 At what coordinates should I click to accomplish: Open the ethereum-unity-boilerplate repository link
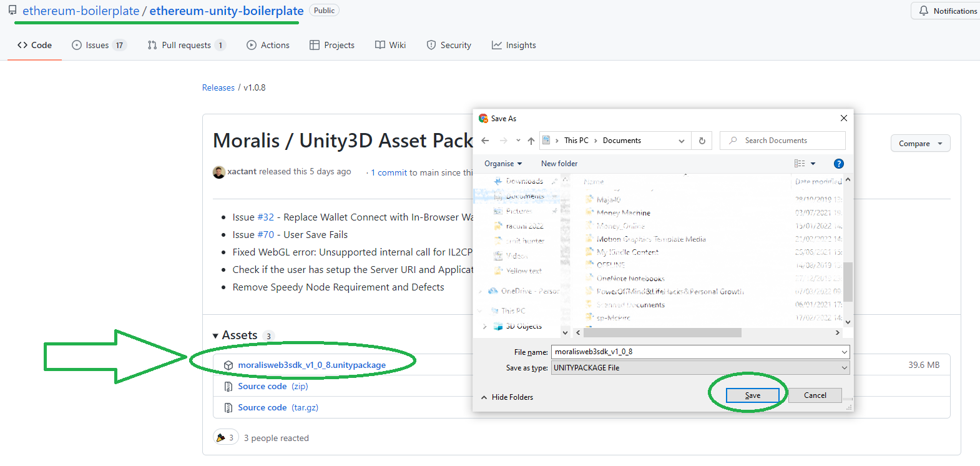[227, 11]
